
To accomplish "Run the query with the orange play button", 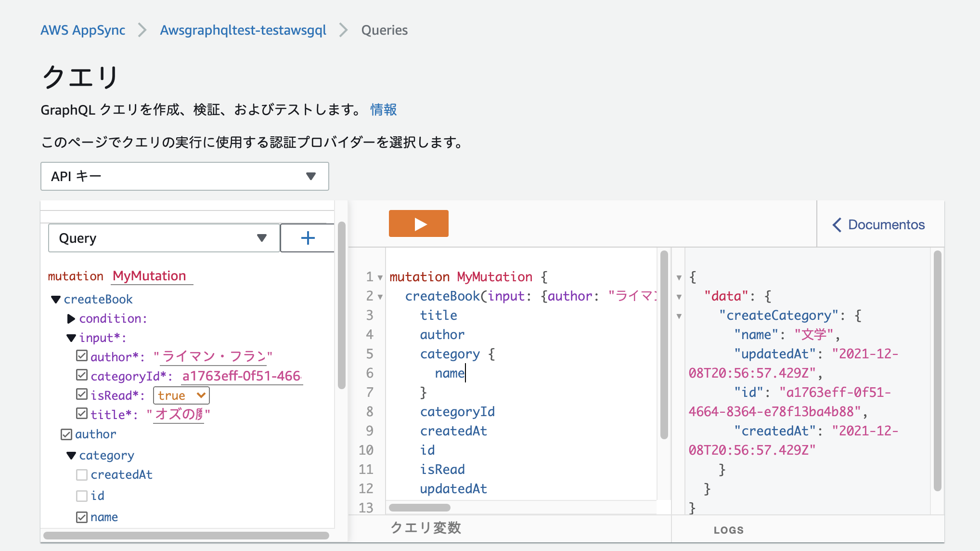I will pos(418,223).
